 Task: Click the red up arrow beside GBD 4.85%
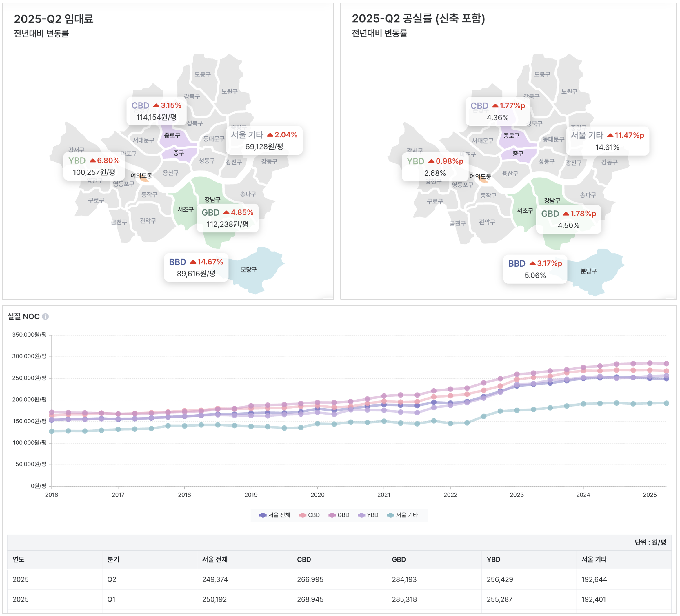[x=226, y=213]
